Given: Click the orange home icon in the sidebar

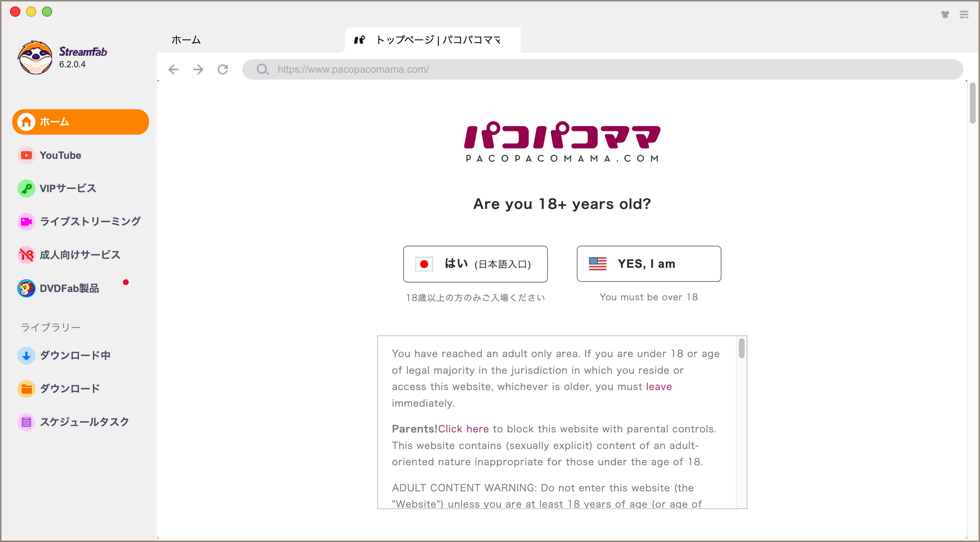Looking at the screenshot, I should [26, 122].
